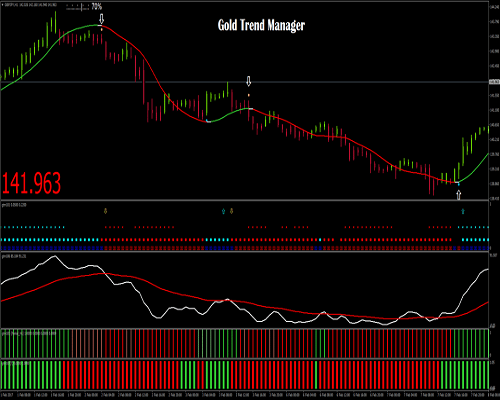The width and height of the screenshot is (500, 400).
Task: Click the 70% zoom label
Action: [97, 7]
